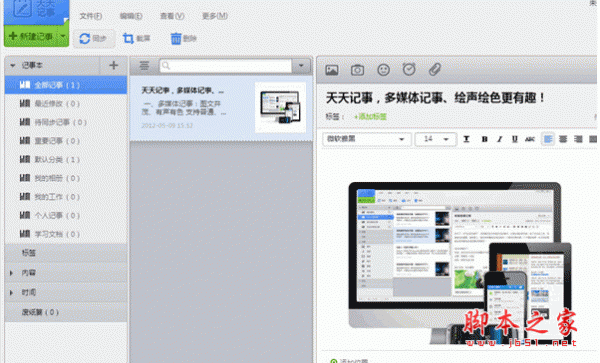Click the devices image in the note body
This screenshot has width=600, height=363.
tap(460, 263)
